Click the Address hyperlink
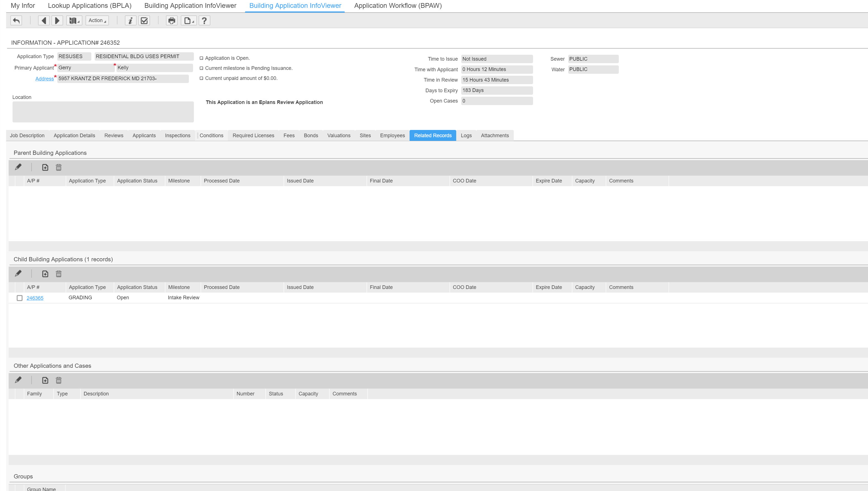 click(x=44, y=79)
